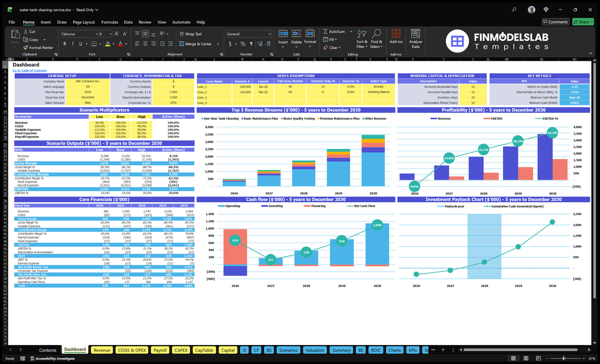600x364 pixels.
Task: Click the Align Left icon
Action: click(137, 44)
